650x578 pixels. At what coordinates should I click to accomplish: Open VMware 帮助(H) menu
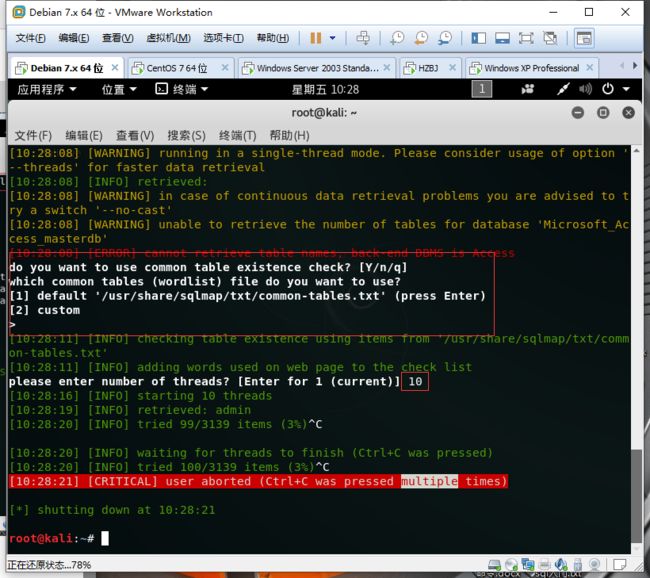[x=273, y=38]
